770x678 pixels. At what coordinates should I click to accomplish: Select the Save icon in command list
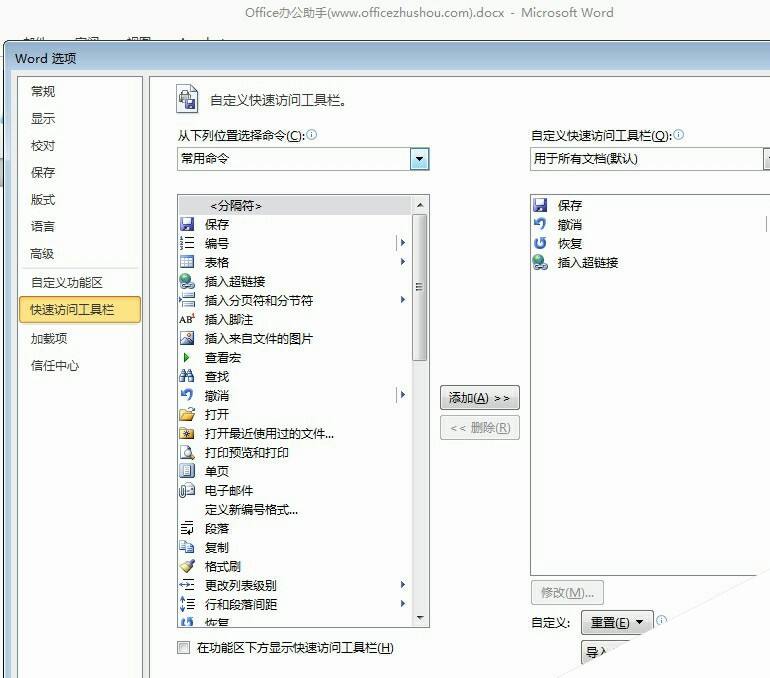[187, 224]
